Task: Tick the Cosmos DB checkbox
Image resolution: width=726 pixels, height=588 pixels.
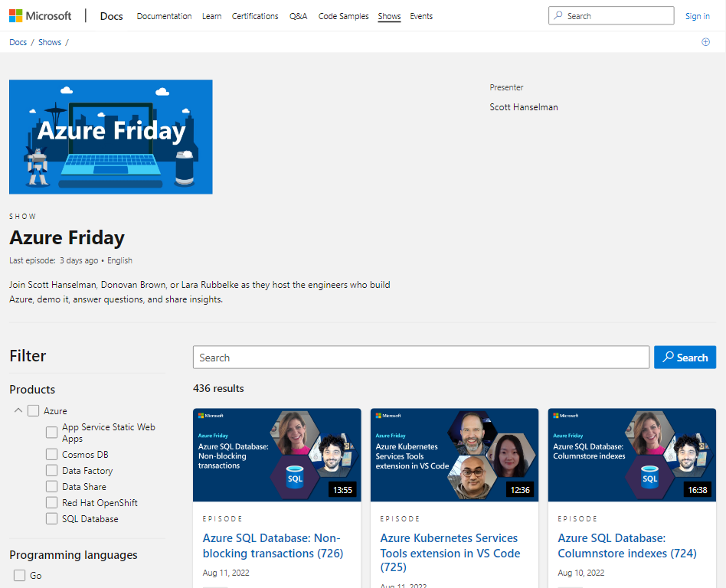Action: coord(51,454)
